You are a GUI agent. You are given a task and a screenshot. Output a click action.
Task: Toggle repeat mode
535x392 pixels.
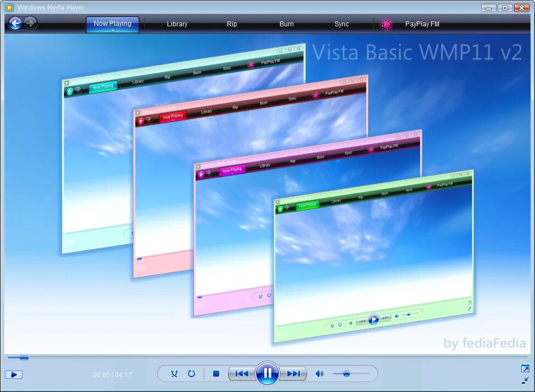coord(191,373)
